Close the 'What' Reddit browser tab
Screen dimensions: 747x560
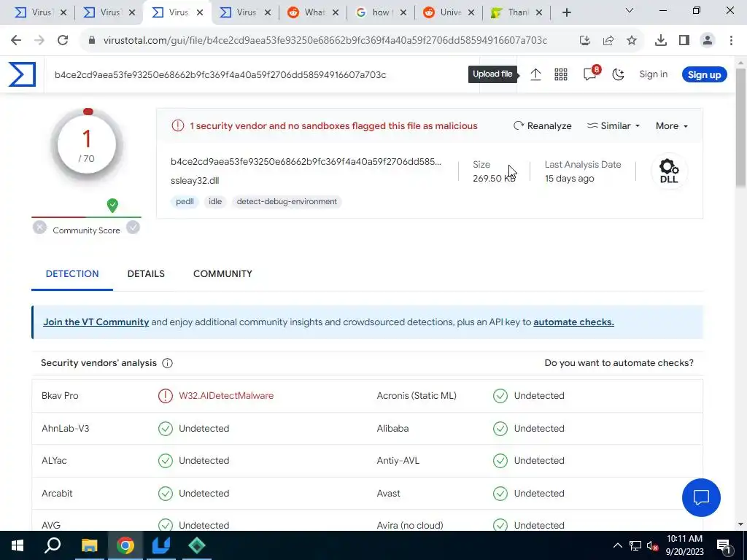click(336, 13)
